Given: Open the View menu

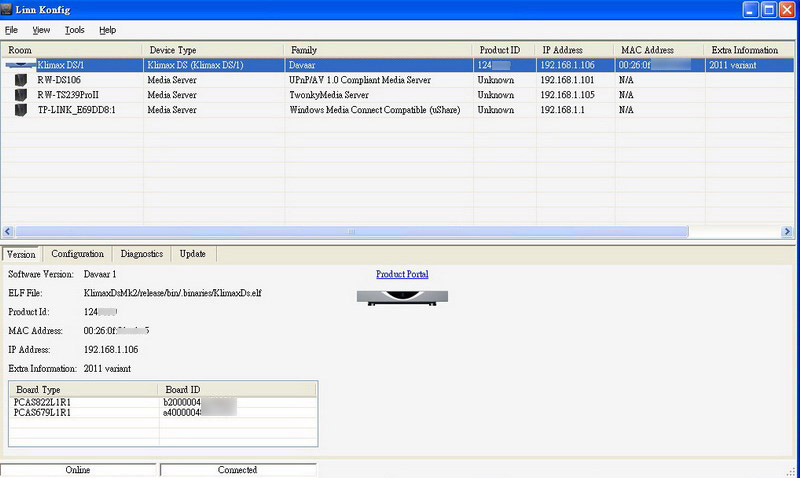Looking at the screenshot, I should [42, 30].
